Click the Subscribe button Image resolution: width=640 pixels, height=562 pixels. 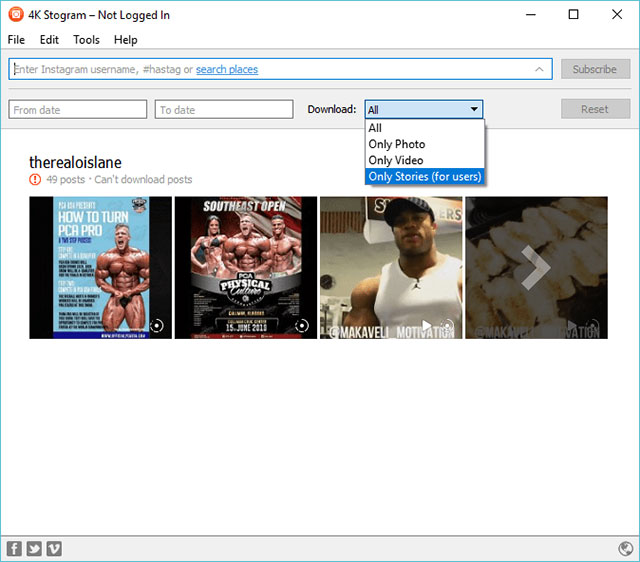595,69
